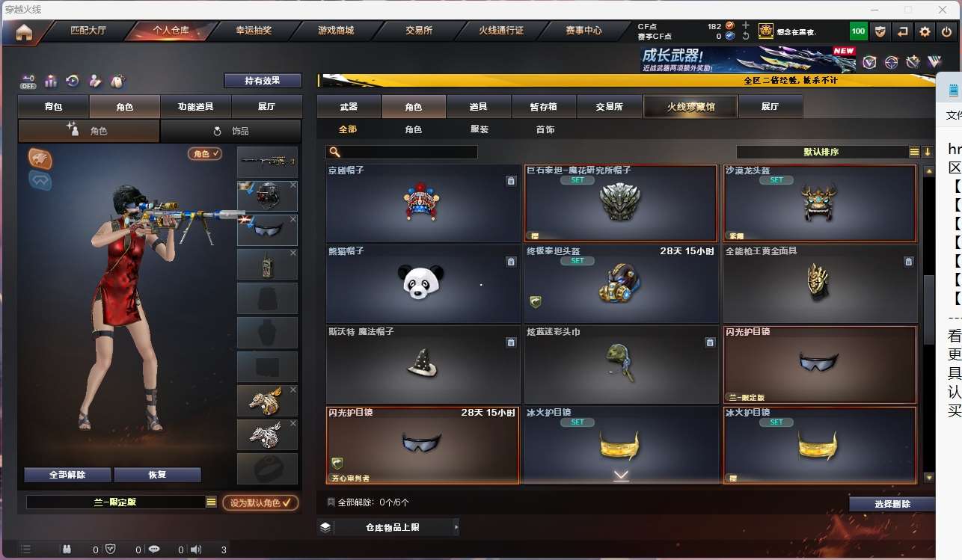Image resolution: width=962 pixels, height=560 pixels.
Task: Click the trash icon on 熊猫帽子 item
Action: [x=510, y=262]
